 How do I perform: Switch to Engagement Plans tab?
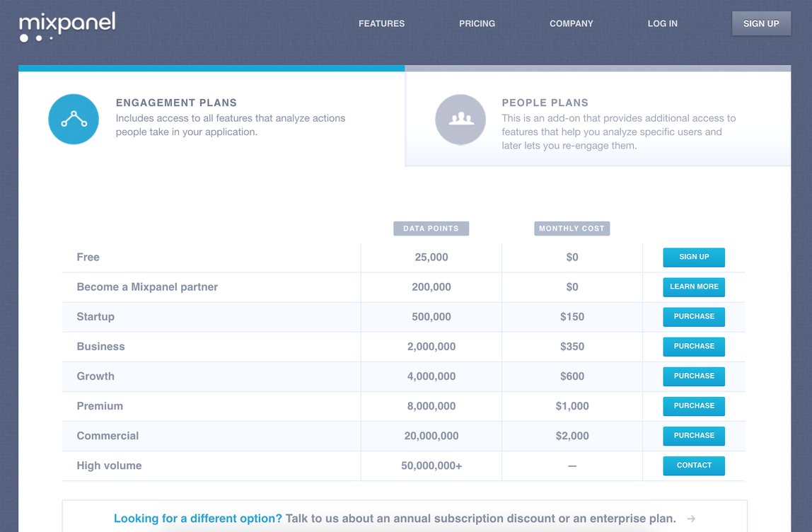(x=211, y=117)
